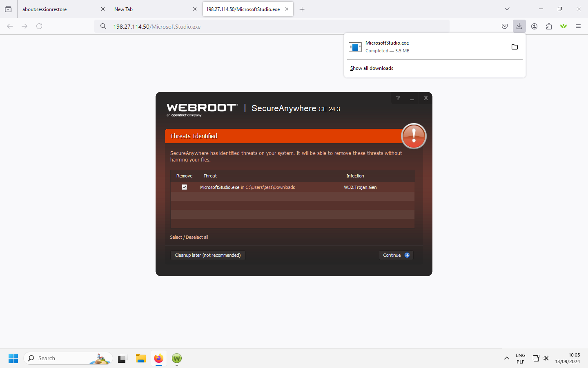Uncheck Remove for MicrosoftStudio.exe threat

point(184,187)
